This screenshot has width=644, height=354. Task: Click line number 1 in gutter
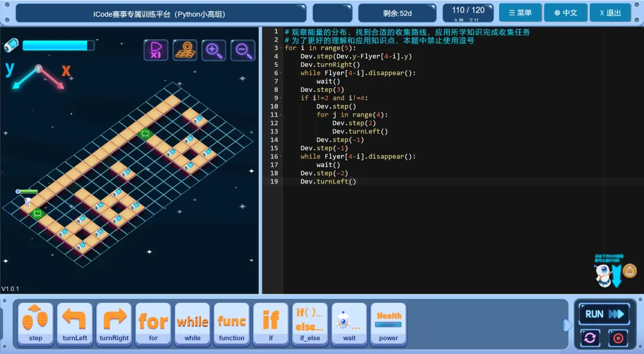pos(275,31)
